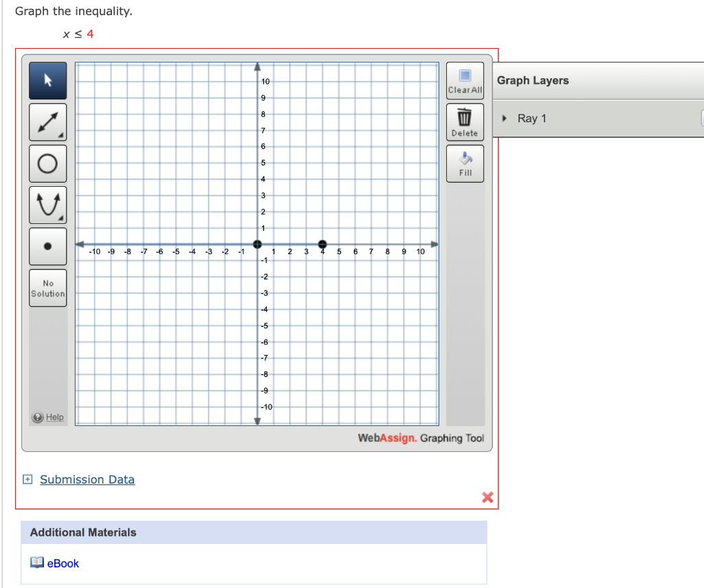Screen dimensions: 704x588
Task: Click the red X below the grapher
Action: tap(487, 497)
